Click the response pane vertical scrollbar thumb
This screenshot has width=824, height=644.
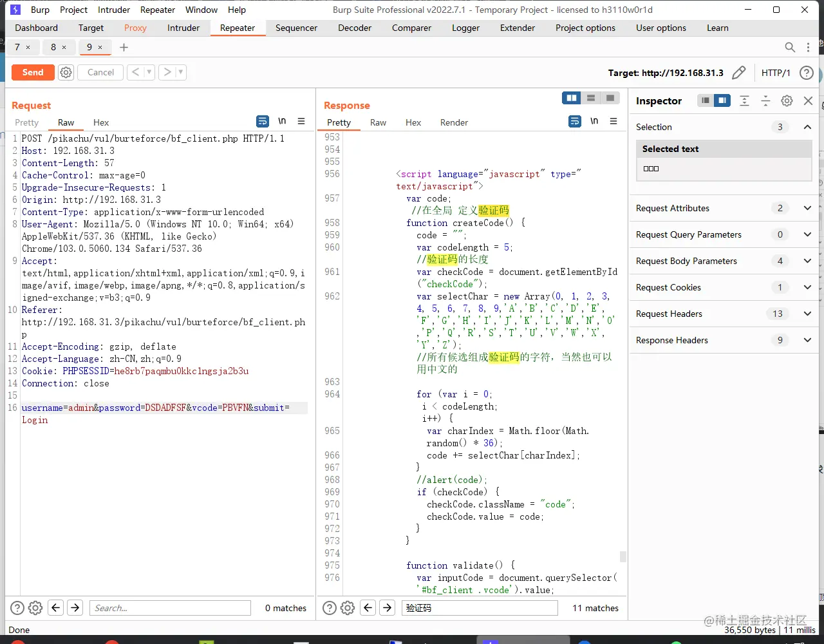(x=623, y=557)
